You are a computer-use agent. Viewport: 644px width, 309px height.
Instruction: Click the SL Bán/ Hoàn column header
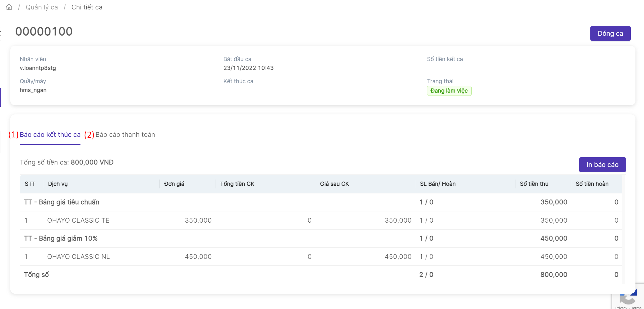coord(438,184)
